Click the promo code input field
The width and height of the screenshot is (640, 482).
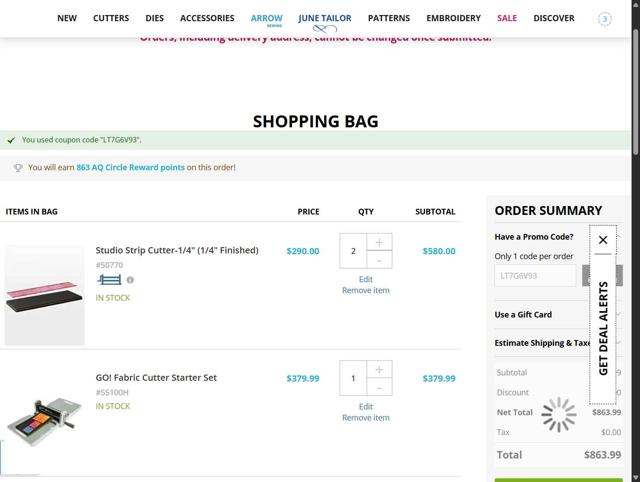535,276
